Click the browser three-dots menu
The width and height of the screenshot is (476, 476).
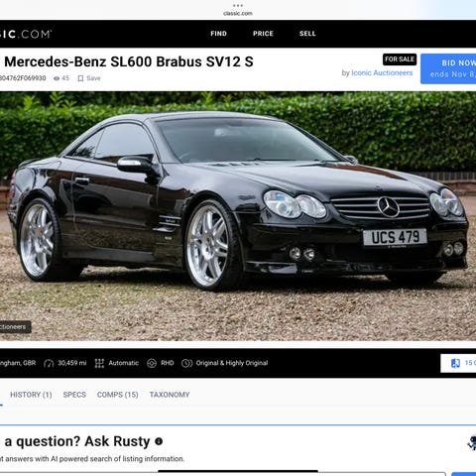pos(238,6)
